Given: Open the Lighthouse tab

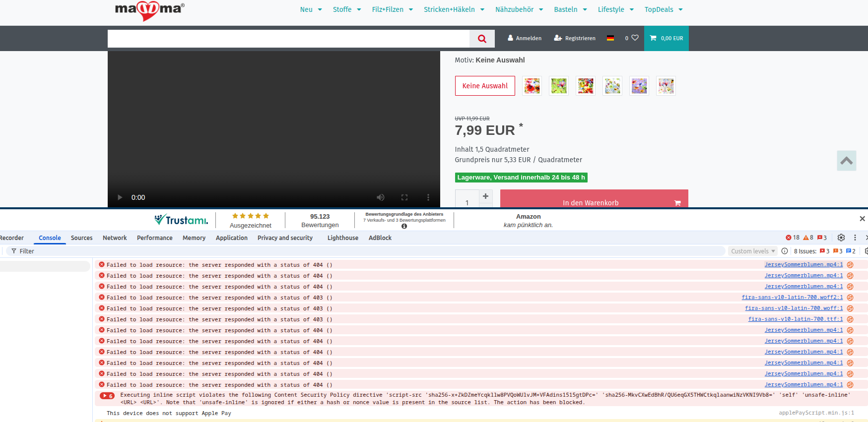Looking at the screenshot, I should 342,238.
